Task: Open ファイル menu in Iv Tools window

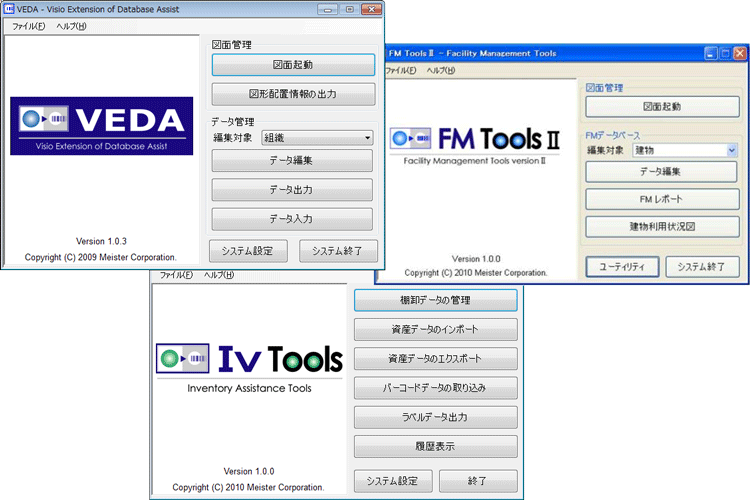Action: 176,275
